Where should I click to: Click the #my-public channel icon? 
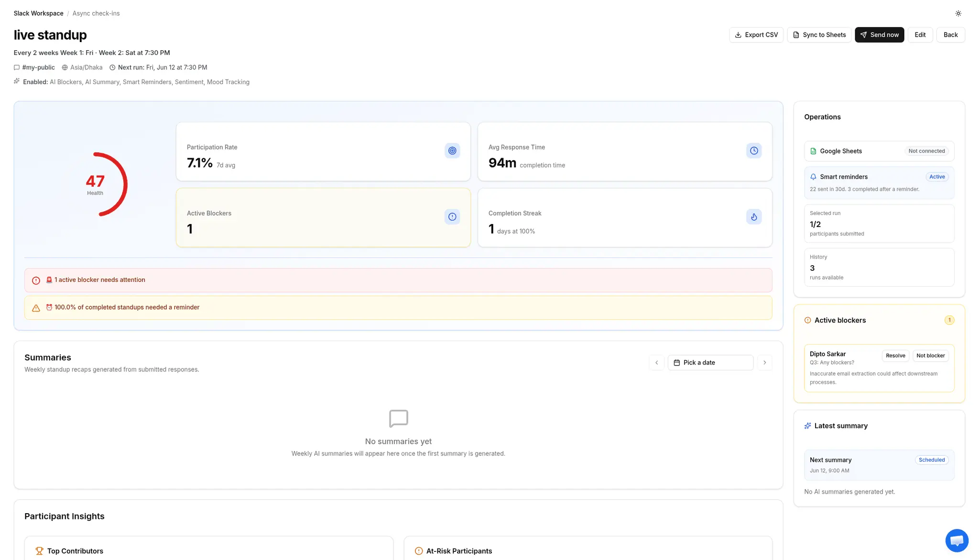click(17, 67)
